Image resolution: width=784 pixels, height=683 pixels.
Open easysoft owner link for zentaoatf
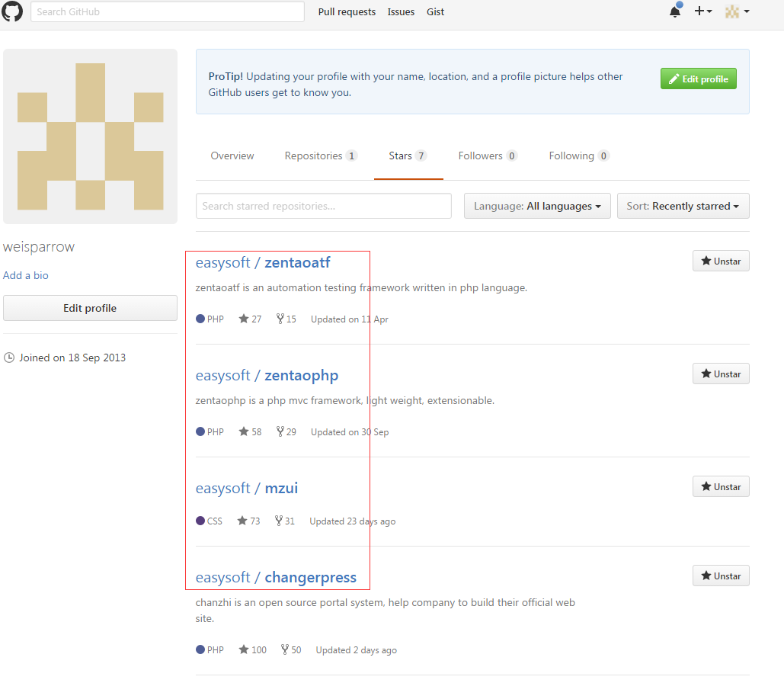point(222,262)
